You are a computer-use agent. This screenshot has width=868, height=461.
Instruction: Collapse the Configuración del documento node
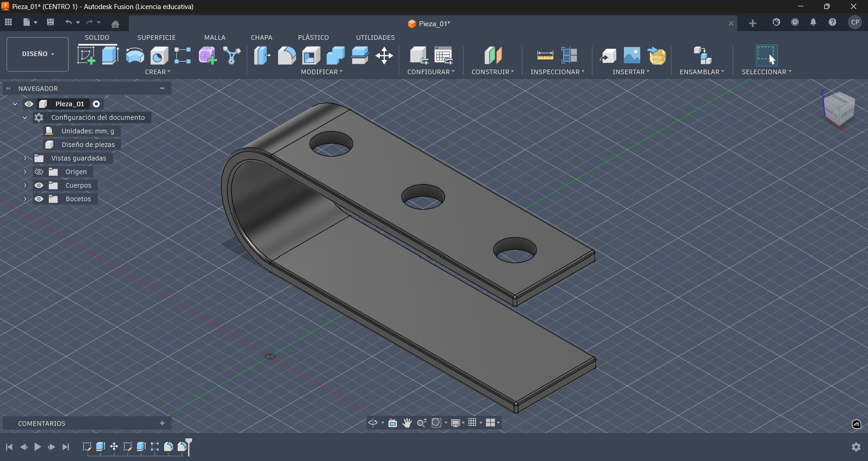pyautogui.click(x=25, y=118)
